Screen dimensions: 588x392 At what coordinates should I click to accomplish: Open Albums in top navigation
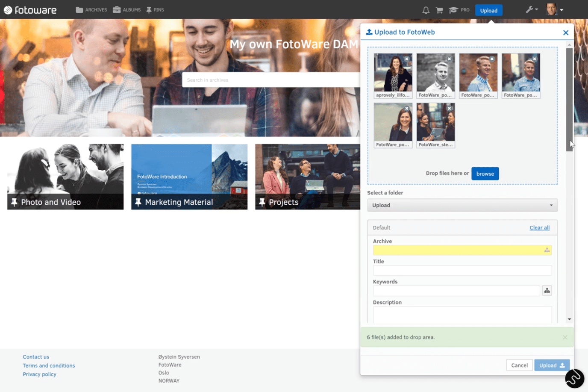point(127,10)
